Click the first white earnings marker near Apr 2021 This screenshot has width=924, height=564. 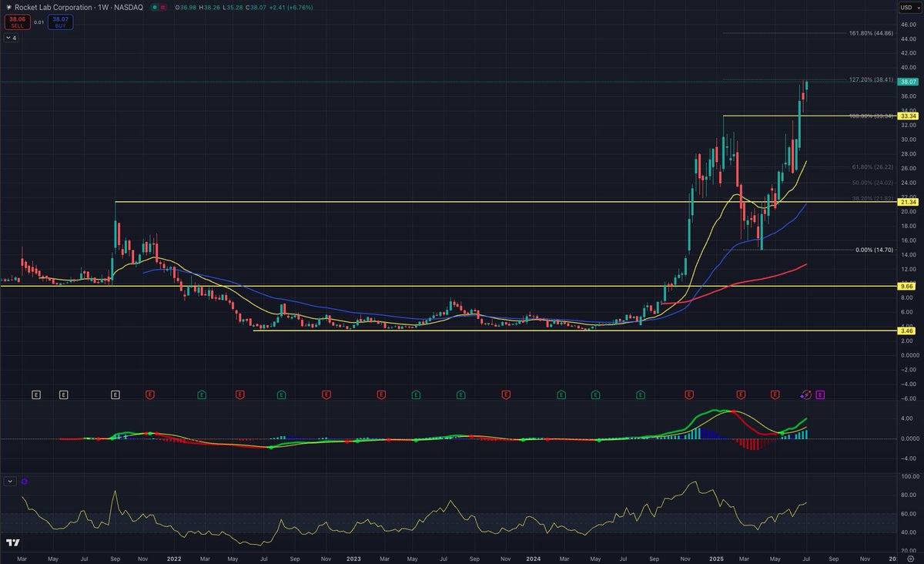[x=35, y=394]
